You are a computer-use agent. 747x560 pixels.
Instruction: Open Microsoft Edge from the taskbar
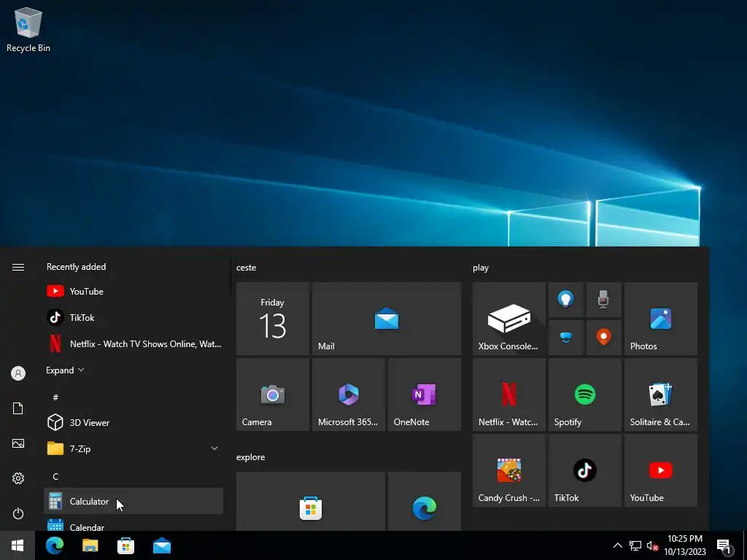pos(55,545)
